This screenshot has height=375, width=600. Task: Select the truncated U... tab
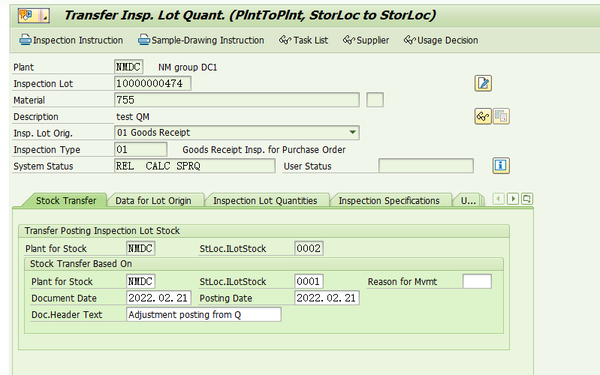click(x=468, y=201)
